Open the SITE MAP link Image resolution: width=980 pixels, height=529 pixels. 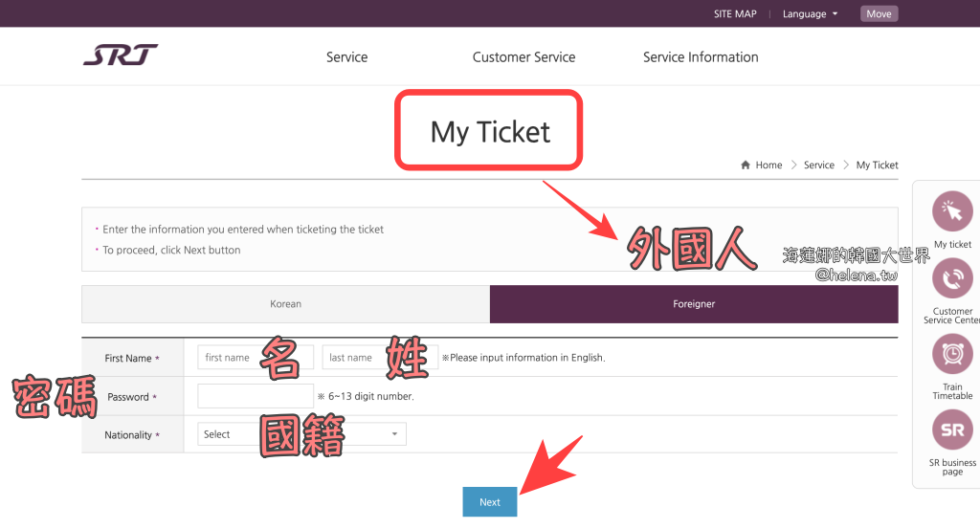735,13
